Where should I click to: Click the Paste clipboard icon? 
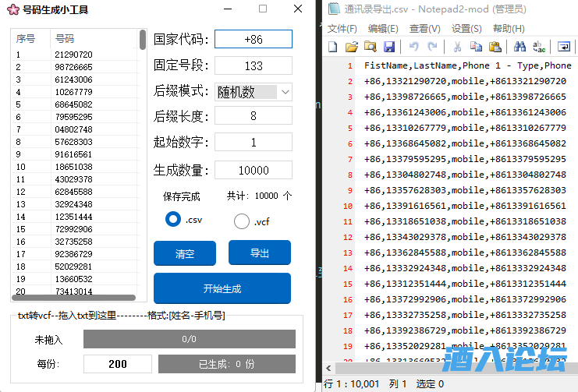[x=493, y=47]
